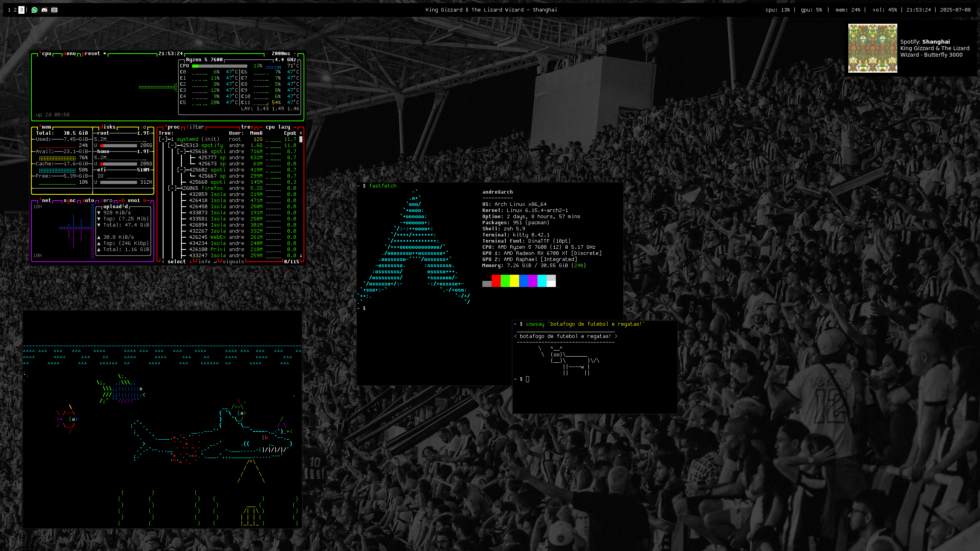Click the 'mem: 24%' bar module
The height and width of the screenshot is (551, 980).
tap(848, 10)
